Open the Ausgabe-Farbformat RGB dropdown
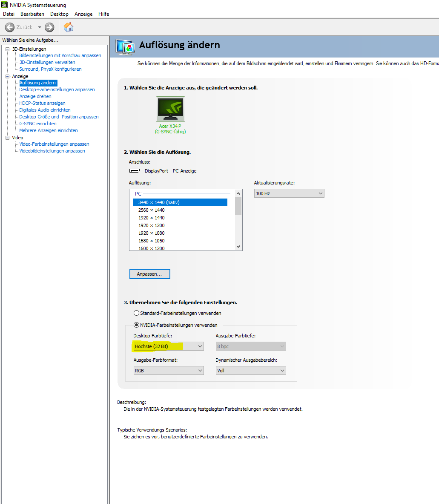Viewport: 439px width, 504px height. pyautogui.click(x=168, y=371)
